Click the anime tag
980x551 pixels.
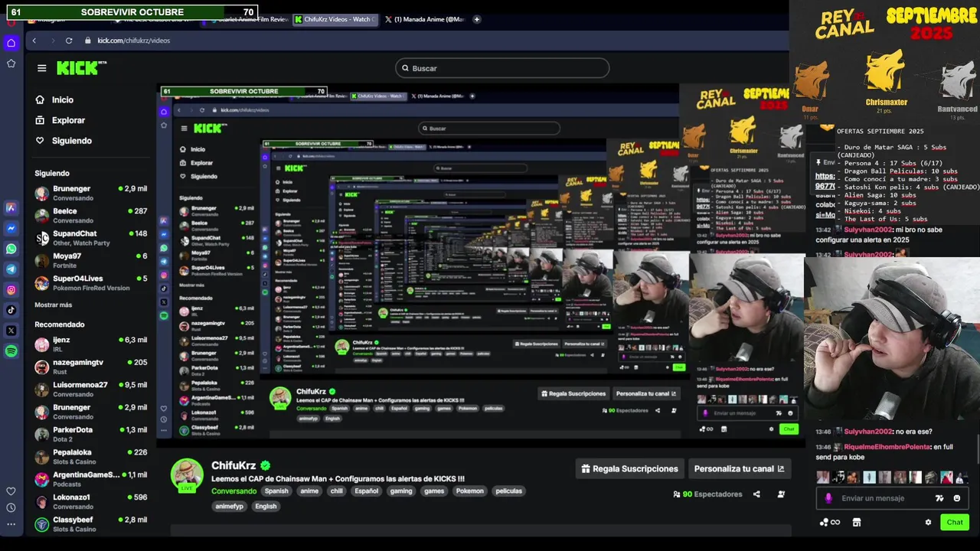(309, 491)
